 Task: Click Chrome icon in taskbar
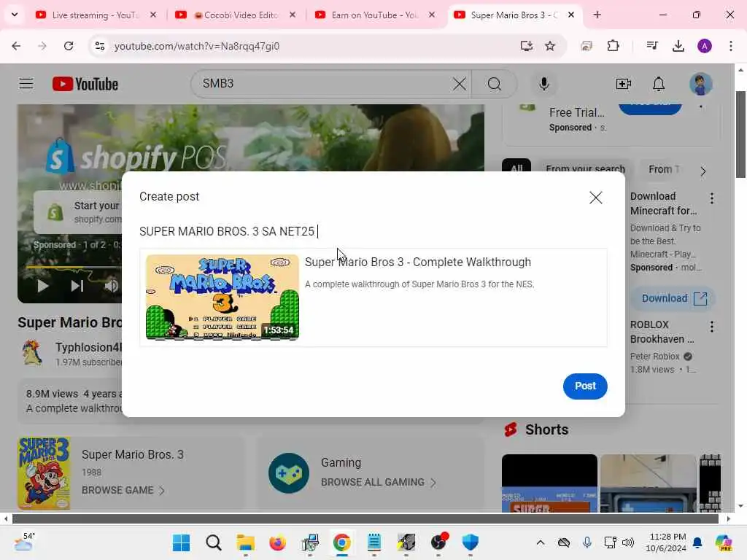(341, 542)
